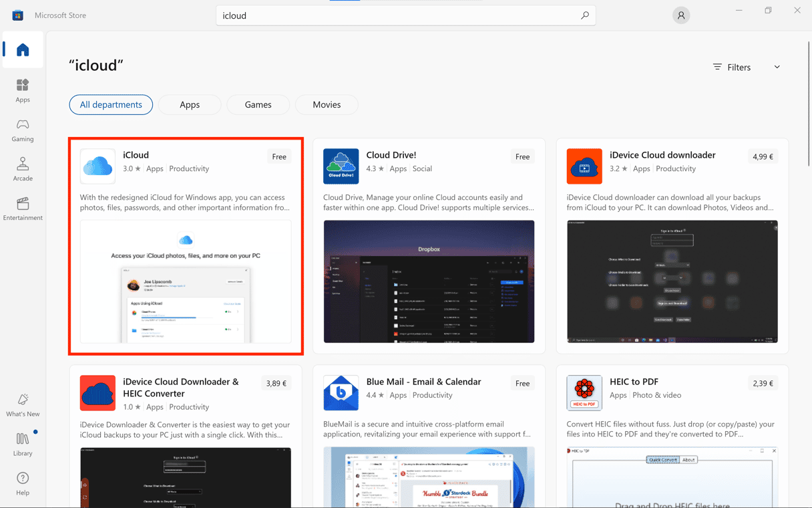Open What's New in sidebar

[x=23, y=405]
